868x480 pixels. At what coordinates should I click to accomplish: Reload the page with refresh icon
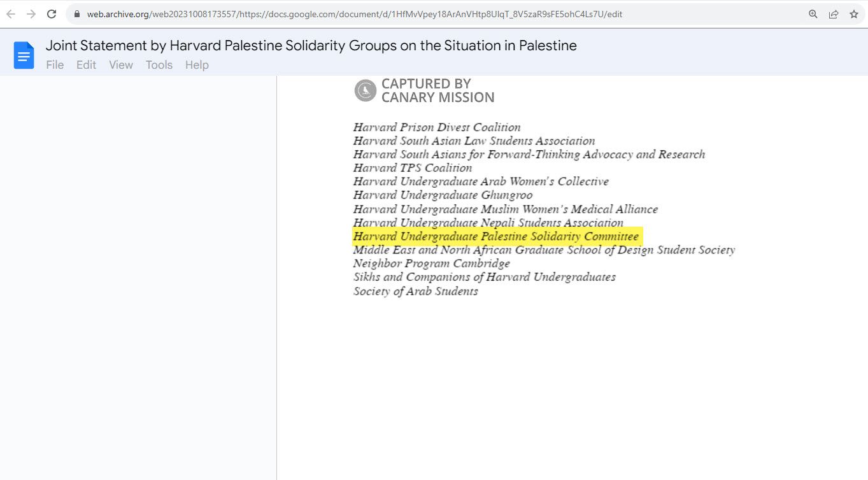[x=52, y=14]
